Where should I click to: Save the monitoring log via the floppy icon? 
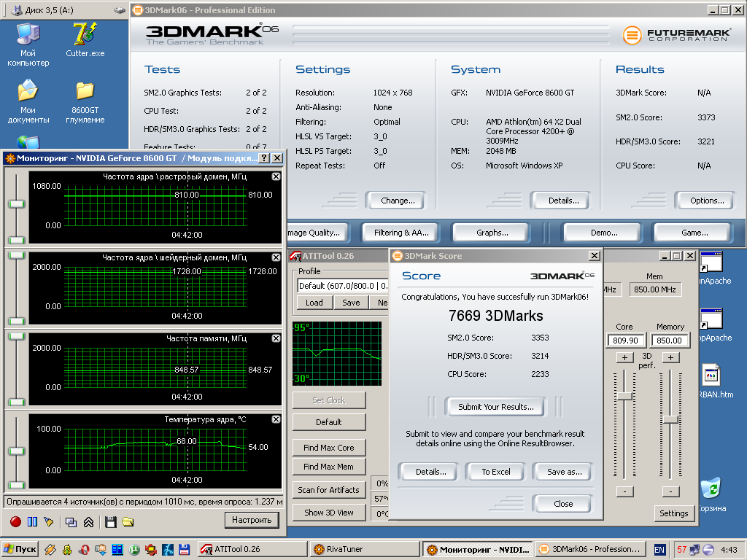click(111, 522)
